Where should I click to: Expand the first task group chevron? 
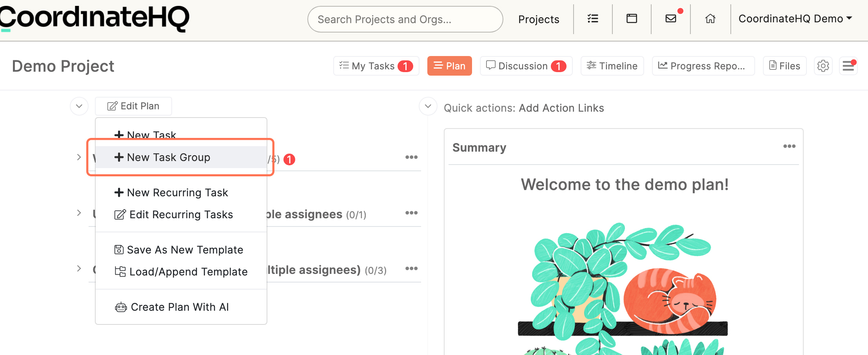79,157
